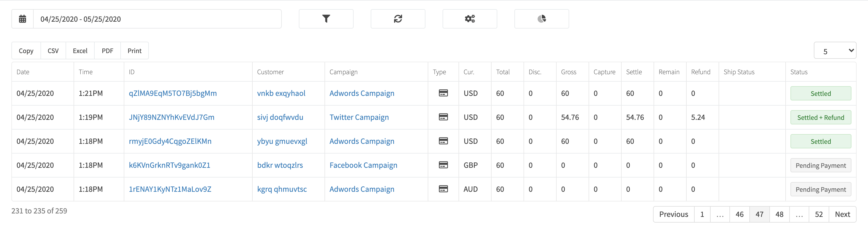Click the credit card icon in the GBP row
The image size is (868, 238).
[x=443, y=165]
